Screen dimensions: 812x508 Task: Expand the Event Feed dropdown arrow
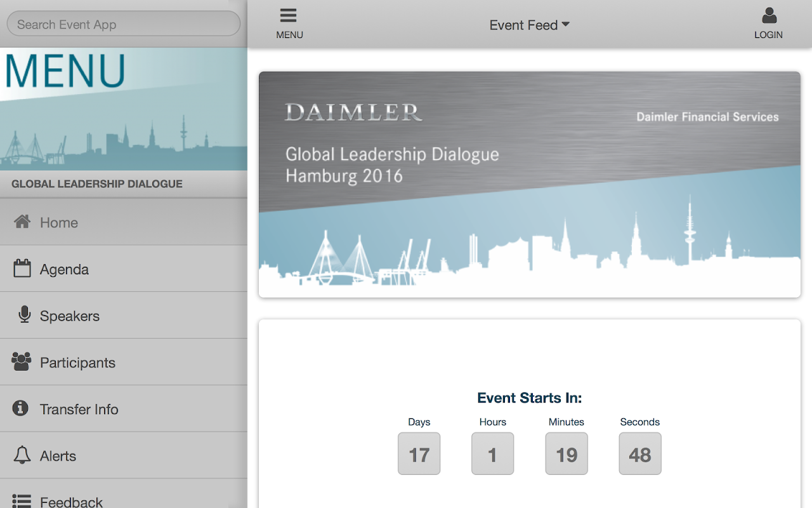click(565, 25)
